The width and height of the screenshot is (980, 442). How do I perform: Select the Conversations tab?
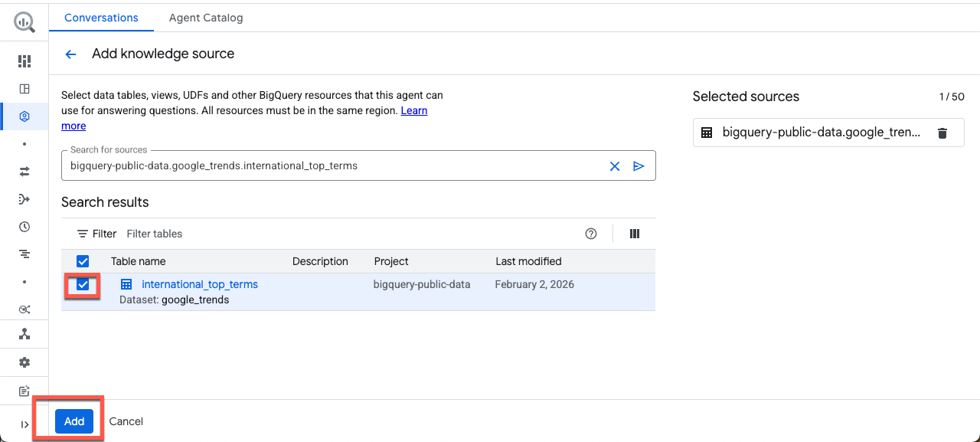pyautogui.click(x=101, y=18)
